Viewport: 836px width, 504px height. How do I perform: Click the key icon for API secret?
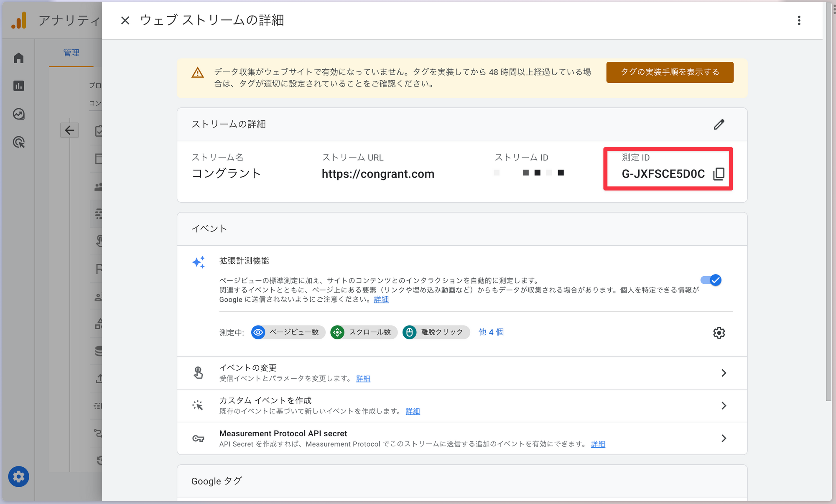tap(198, 438)
